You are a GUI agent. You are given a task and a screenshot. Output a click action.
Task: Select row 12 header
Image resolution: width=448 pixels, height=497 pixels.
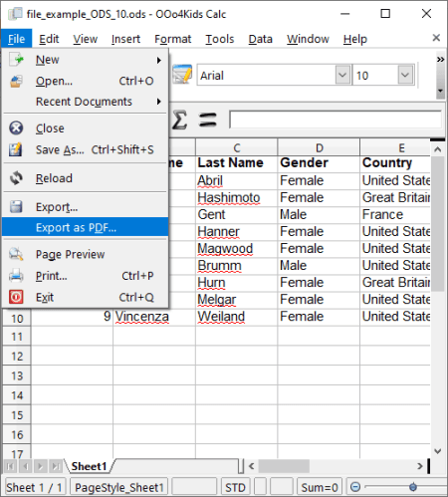click(x=17, y=357)
